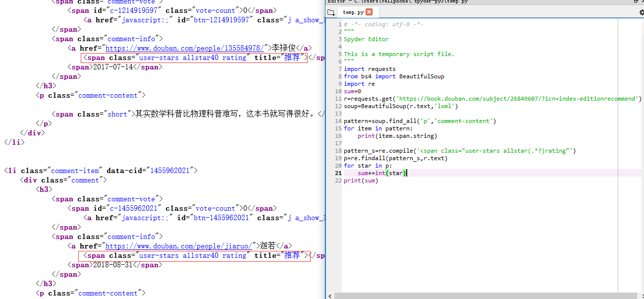Click the class value comment-item
The height and width of the screenshot is (299, 644).
click(x=75, y=171)
